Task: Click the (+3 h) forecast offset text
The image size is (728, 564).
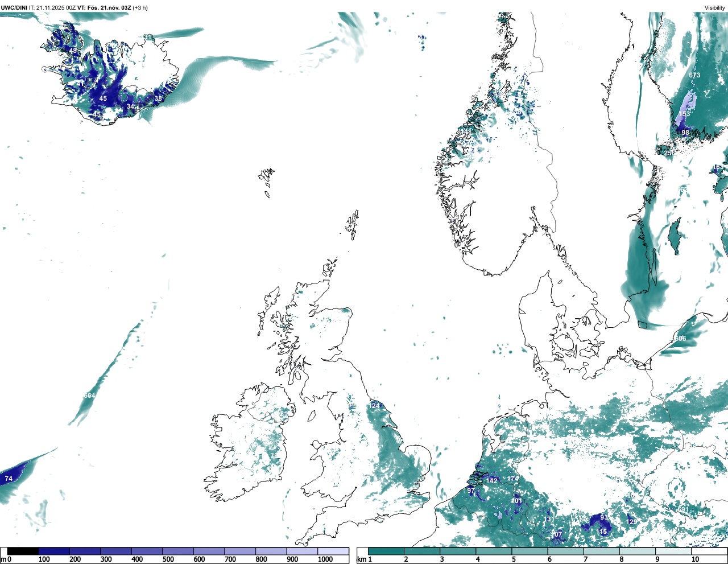Action: [x=140, y=7]
